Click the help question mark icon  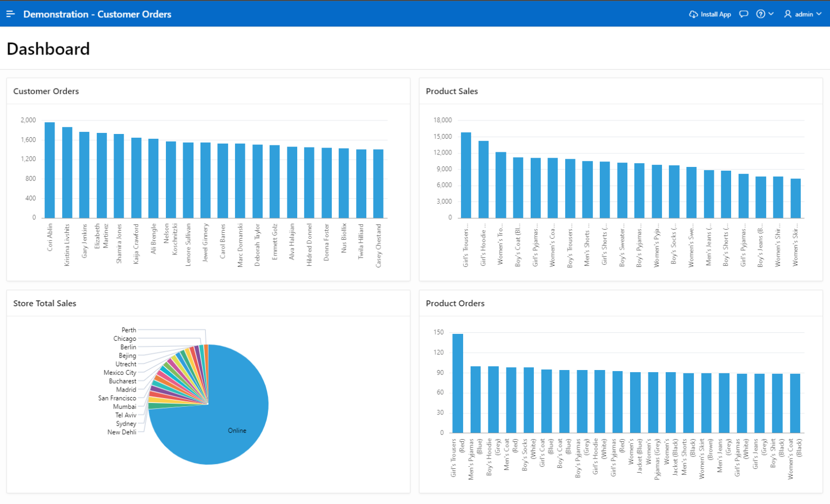point(760,14)
